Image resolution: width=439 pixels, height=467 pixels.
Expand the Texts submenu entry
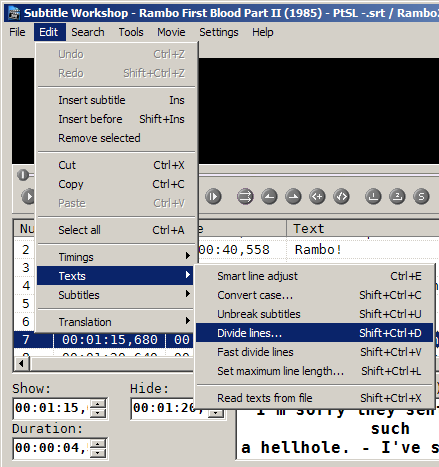[116, 276]
